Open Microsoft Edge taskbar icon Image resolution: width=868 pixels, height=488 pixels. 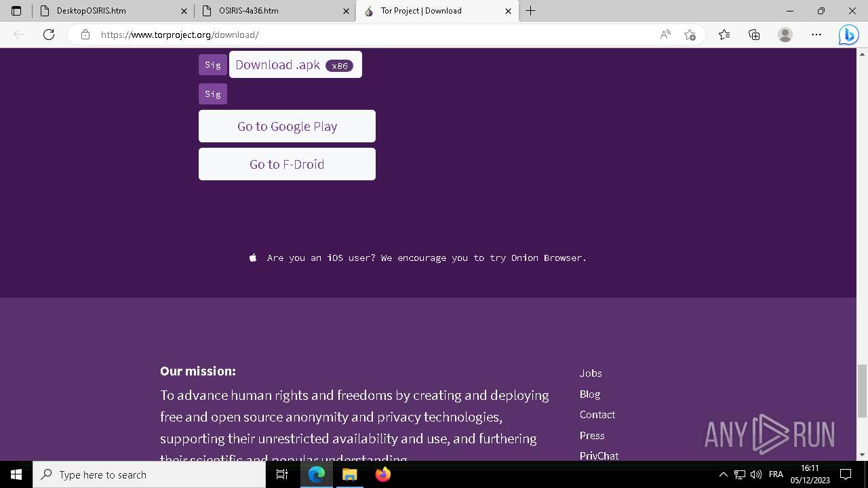tap(317, 474)
